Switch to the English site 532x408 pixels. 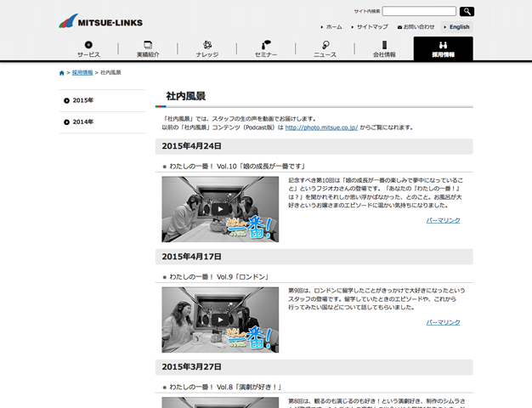pos(456,27)
